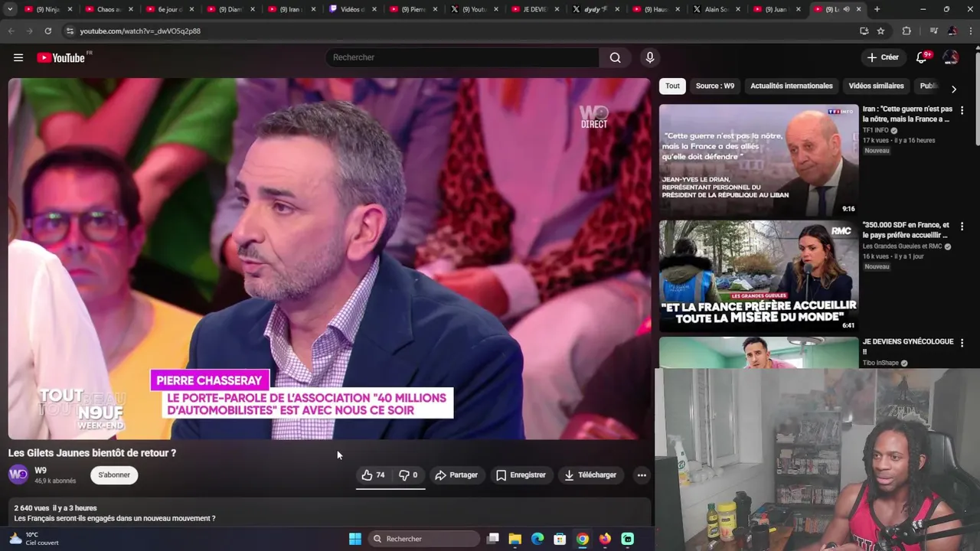Open the notifications bell
This screenshot has width=980, height=551.
922,57
